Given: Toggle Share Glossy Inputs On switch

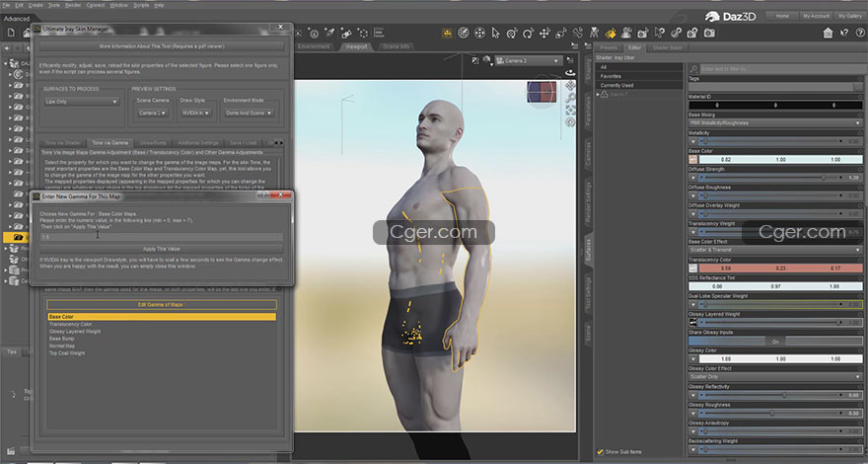Looking at the screenshot, I should coord(775,342).
